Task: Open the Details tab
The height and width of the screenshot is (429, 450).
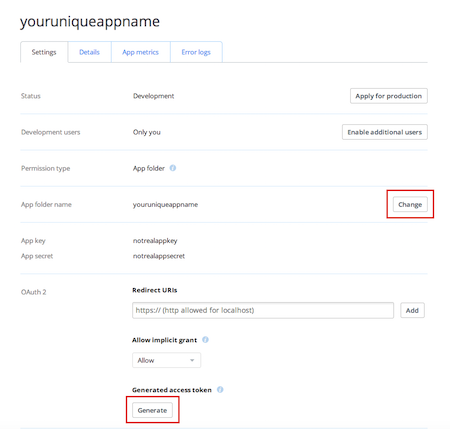Action: pos(89,52)
